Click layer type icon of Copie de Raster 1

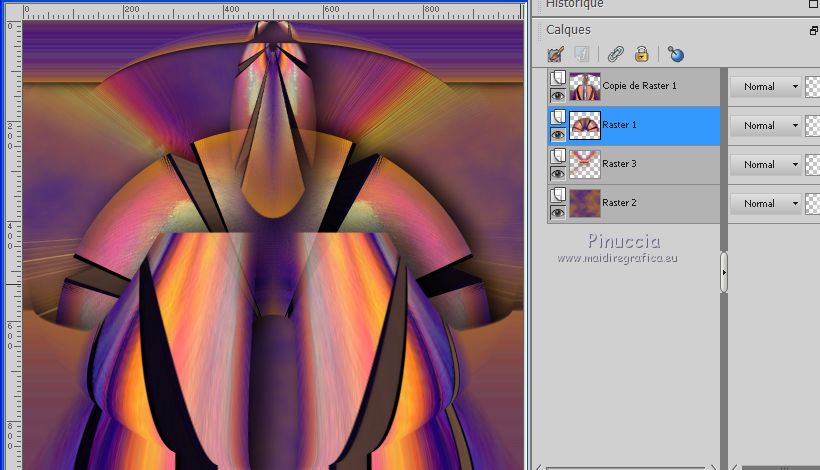(x=558, y=78)
